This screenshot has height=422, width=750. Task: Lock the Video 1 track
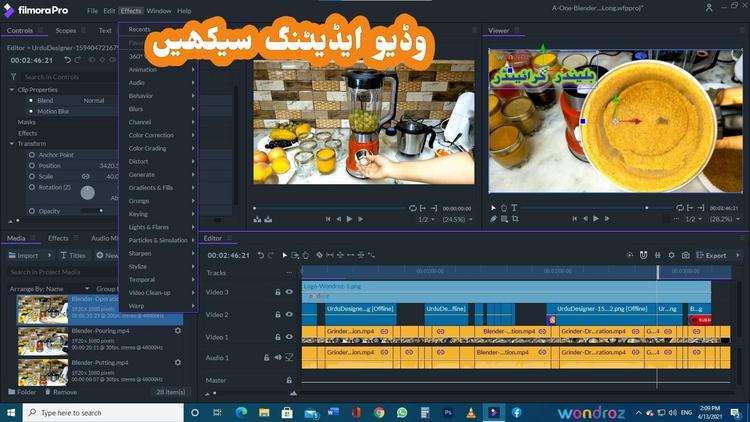[x=277, y=337]
